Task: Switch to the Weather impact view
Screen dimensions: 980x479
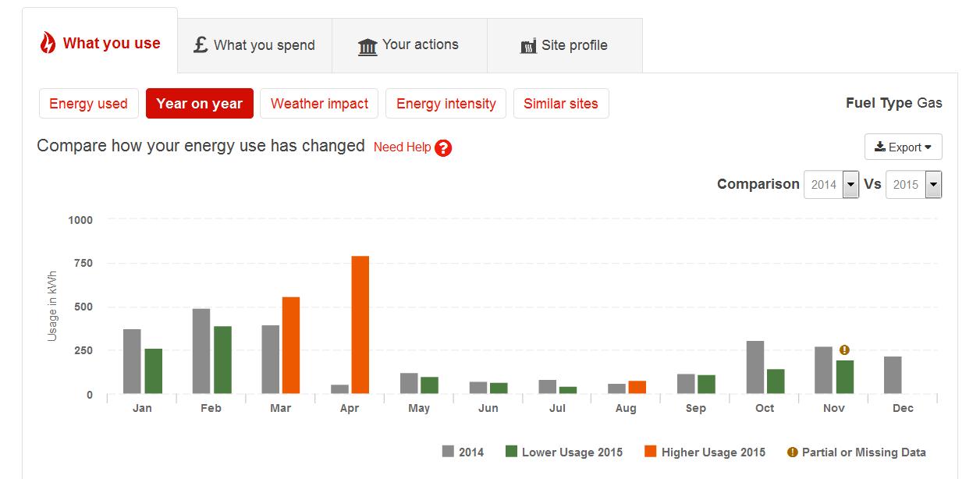Action: click(319, 103)
